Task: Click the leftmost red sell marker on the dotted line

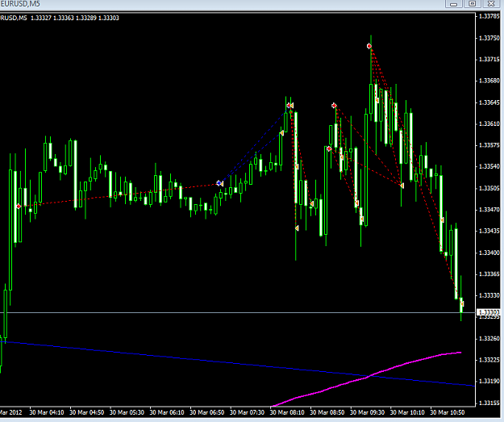Action: (x=19, y=207)
